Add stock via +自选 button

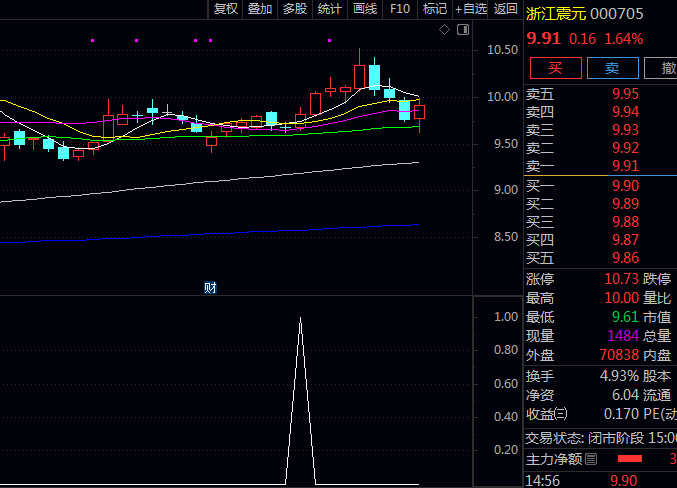click(470, 9)
